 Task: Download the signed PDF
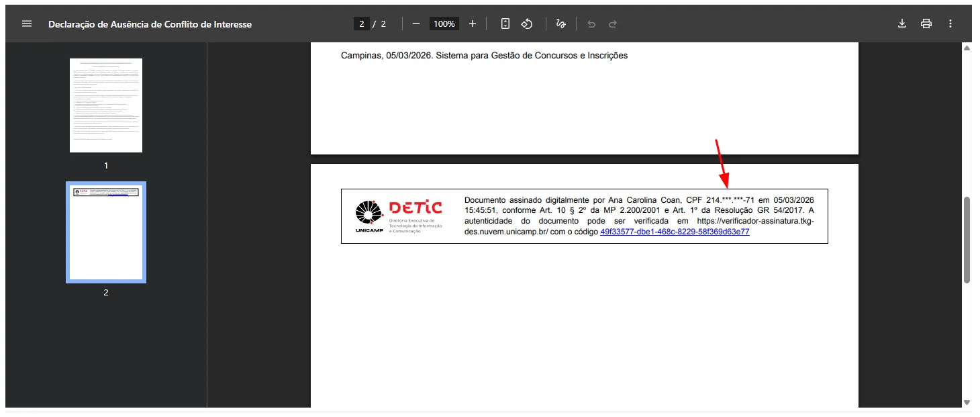click(x=902, y=24)
